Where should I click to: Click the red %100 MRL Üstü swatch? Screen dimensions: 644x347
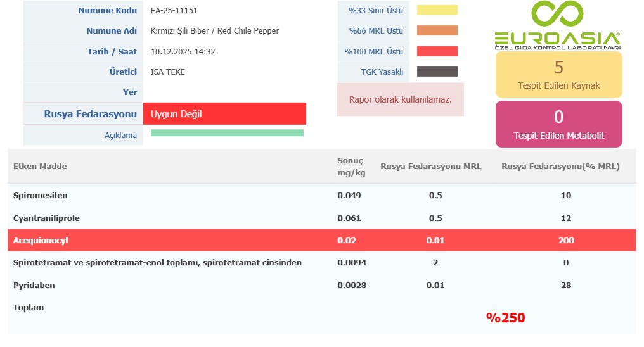click(437, 51)
